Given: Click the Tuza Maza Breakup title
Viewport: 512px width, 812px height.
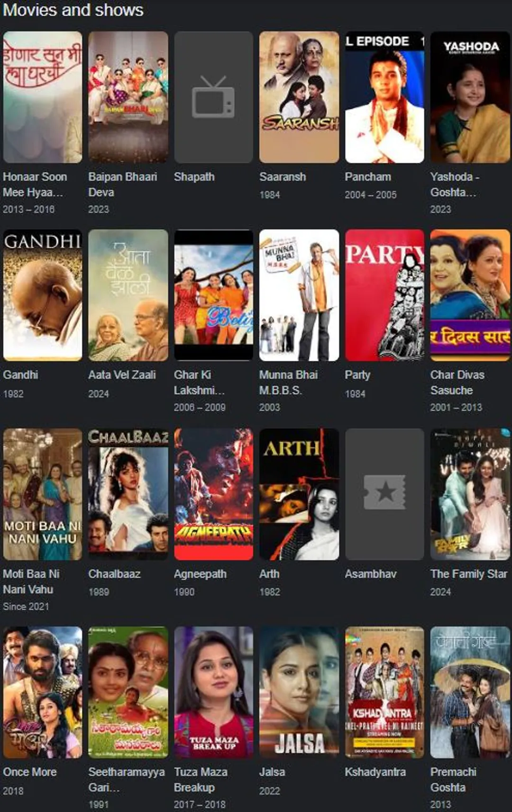Looking at the screenshot, I should point(201,780).
